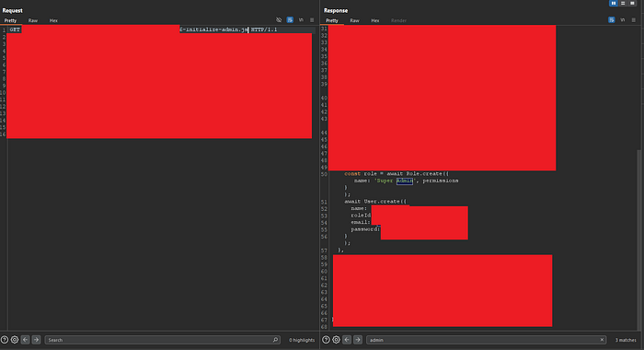Click 'permissions' text in response code
644x350 pixels.
coord(441,181)
